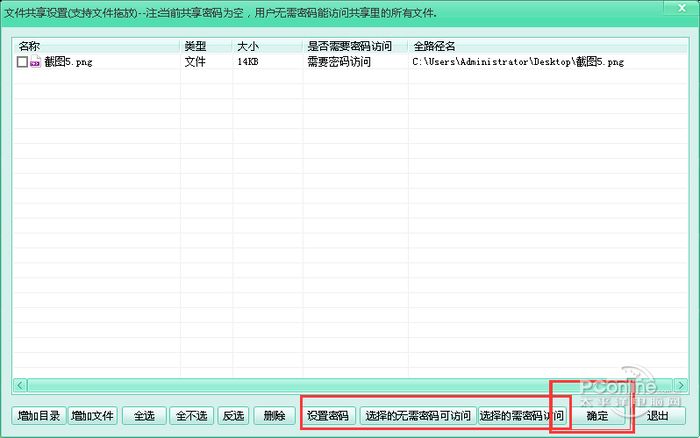Leave dialog using 退出 button

click(657, 416)
